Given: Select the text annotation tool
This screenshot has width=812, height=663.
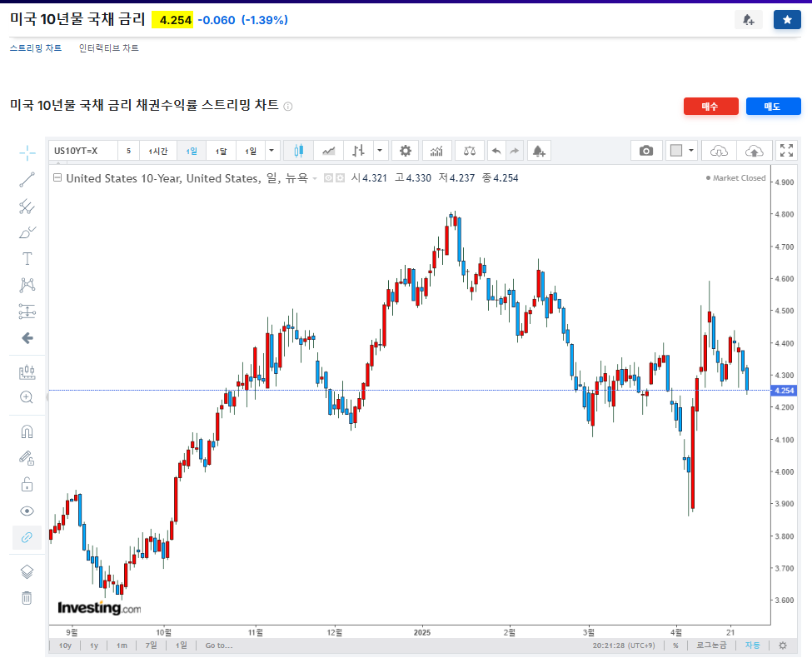Looking at the screenshot, I should [x=27, y=259].
